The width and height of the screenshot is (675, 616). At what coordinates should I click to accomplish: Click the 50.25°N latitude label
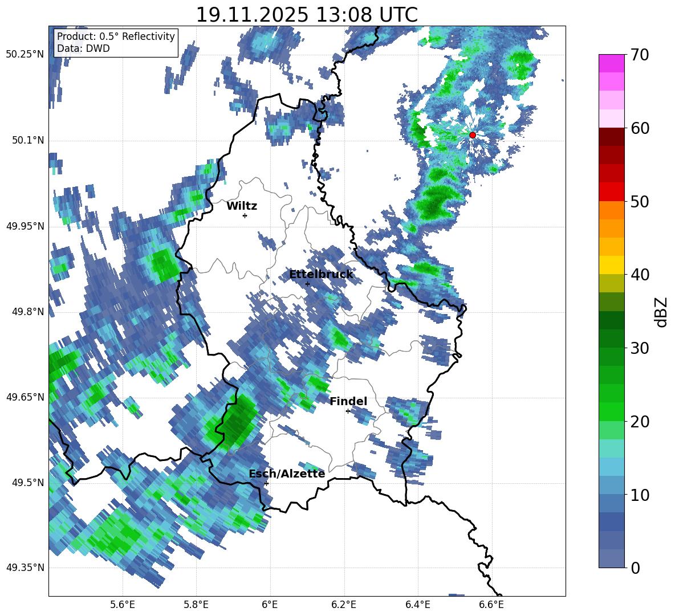point(25,55)
